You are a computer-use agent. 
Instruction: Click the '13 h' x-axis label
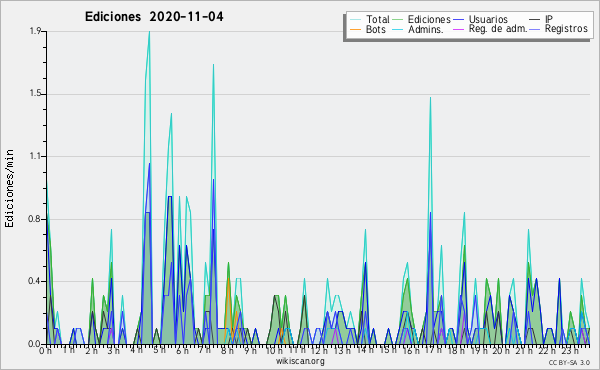point(342,351)
